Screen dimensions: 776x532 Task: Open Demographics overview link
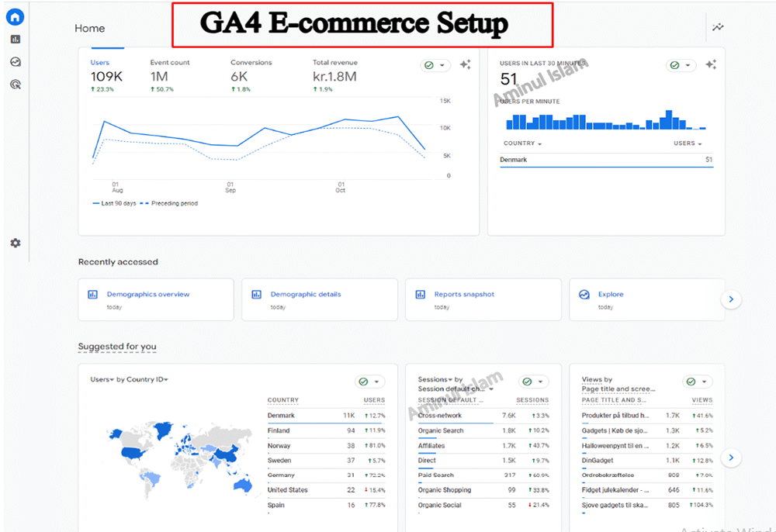tap(148, 294)
